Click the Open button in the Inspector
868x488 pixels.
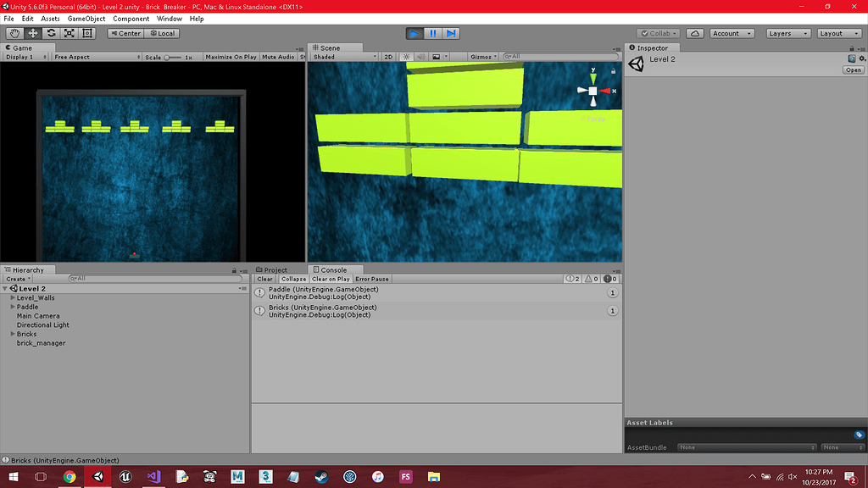pyautogui.click(x=852, y=69)
